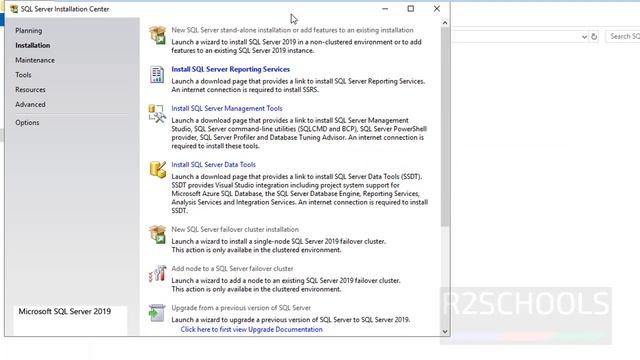Open Install SQL Server Data Tools link
Image resolution: width=640 pixels, height=360 pixels.
213,165
